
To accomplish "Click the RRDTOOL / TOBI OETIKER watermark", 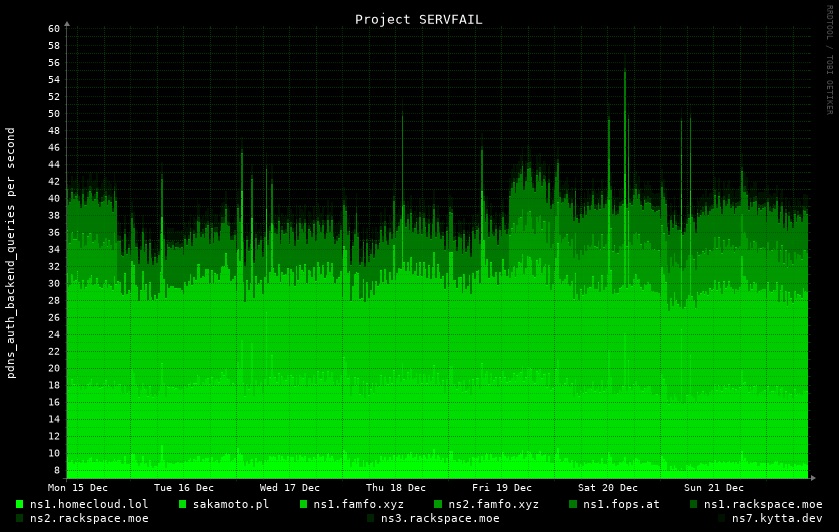I will (829, 59).
